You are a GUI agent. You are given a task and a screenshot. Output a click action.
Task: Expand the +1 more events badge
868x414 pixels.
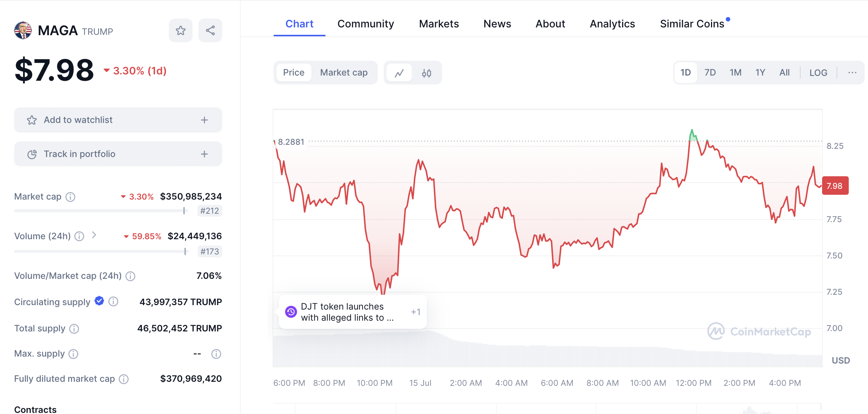(x=415, y=312)
